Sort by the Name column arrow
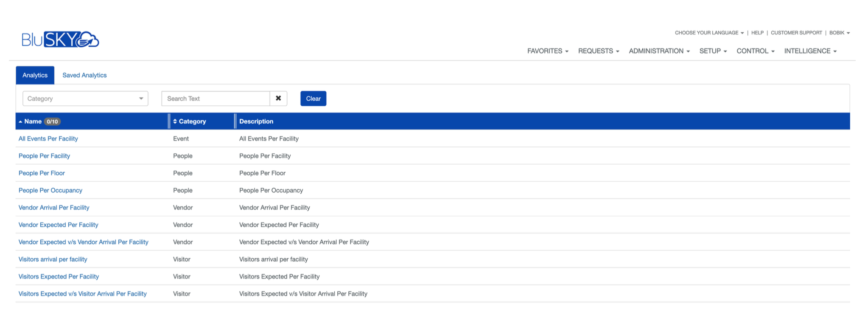The width and height of the screenshot is (868, 333). coord(20,121)
